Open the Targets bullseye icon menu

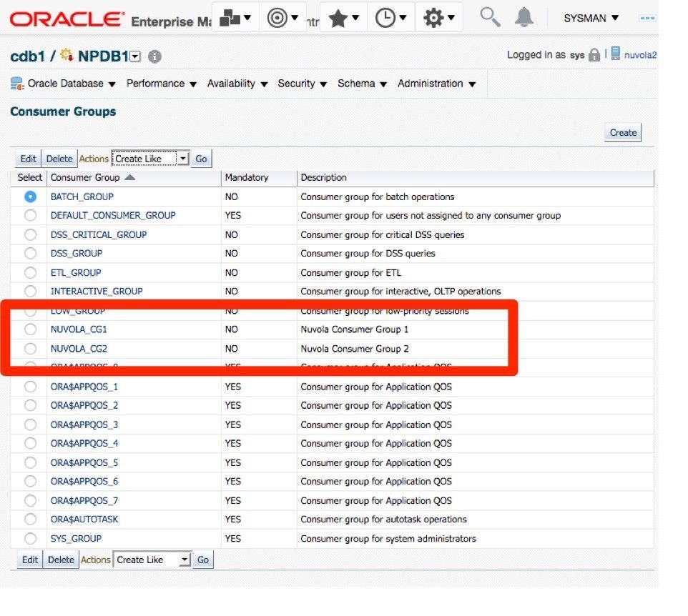tap(282, 18)
